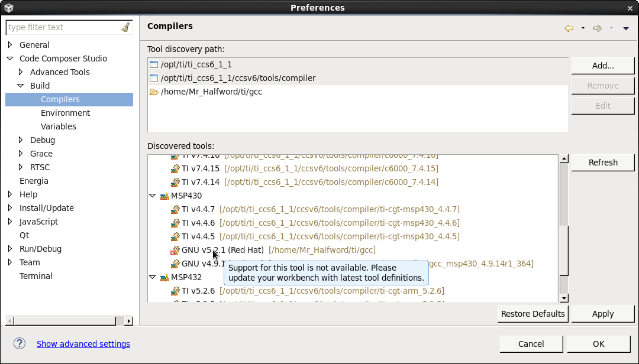Collapse the Code Composer Studio node

pos(10,58)
